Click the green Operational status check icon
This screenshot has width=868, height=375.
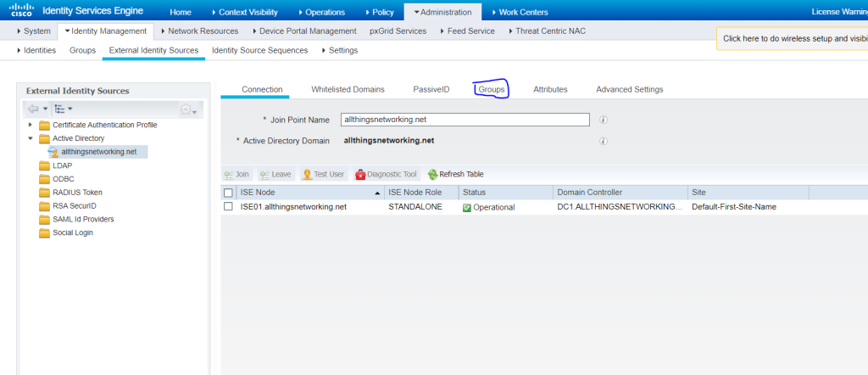point(467,207)
